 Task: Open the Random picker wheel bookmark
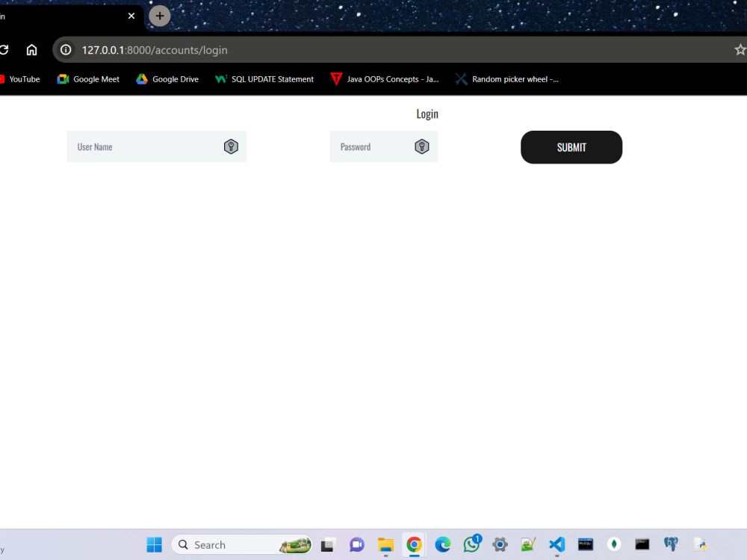(x=507, y=79)
